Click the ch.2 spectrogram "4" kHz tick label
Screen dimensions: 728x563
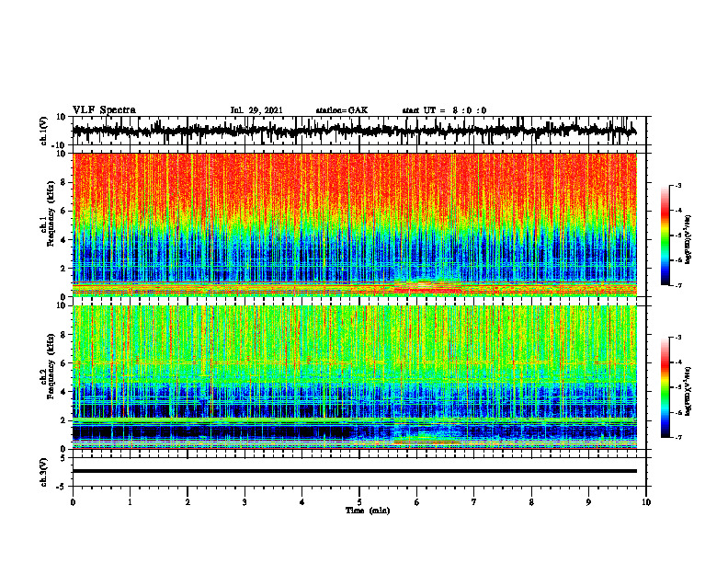64,392
